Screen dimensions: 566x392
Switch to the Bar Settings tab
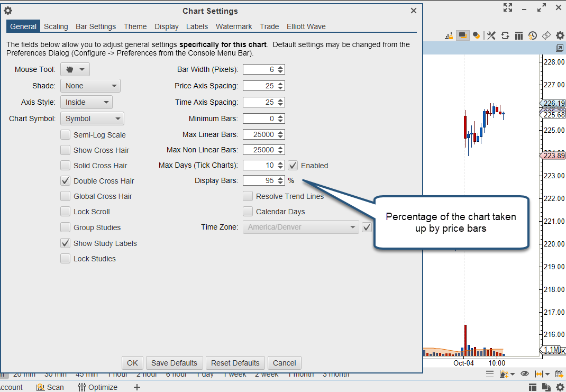click(x=96, y=26)
